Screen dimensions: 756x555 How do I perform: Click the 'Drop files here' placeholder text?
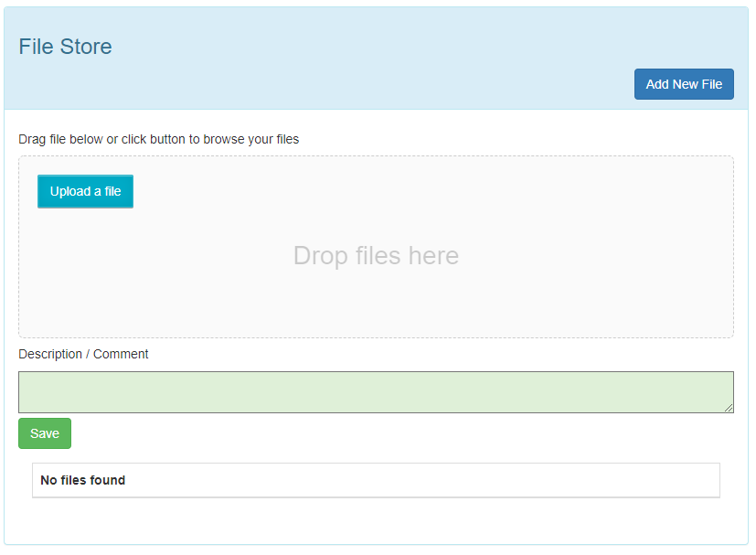376,255
